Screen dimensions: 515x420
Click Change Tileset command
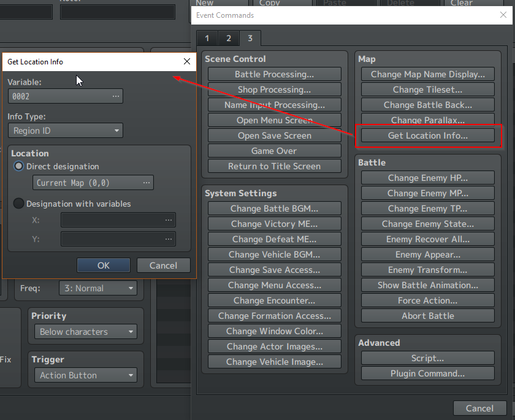pos(428,90)
